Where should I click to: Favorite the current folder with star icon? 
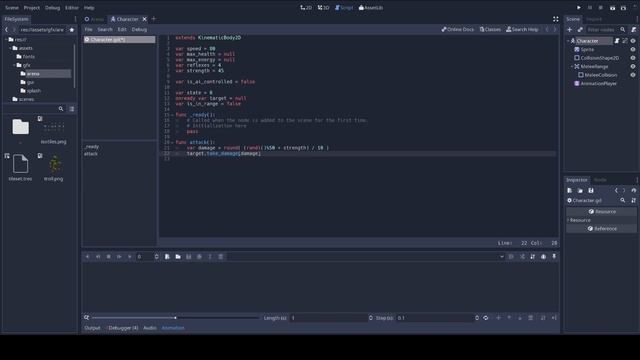(x=72, y=30)
